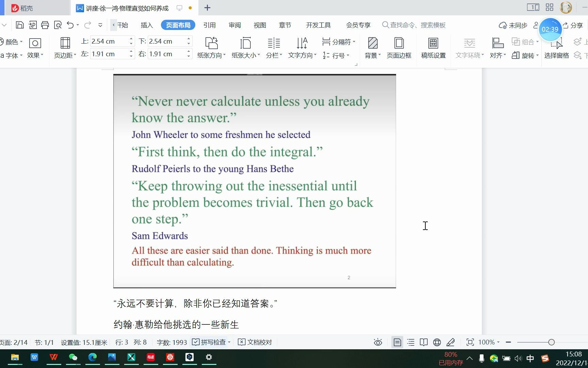This screenshot has height=368, width=588.
Task: Click the Undo arrow
Action: point(70,25)
